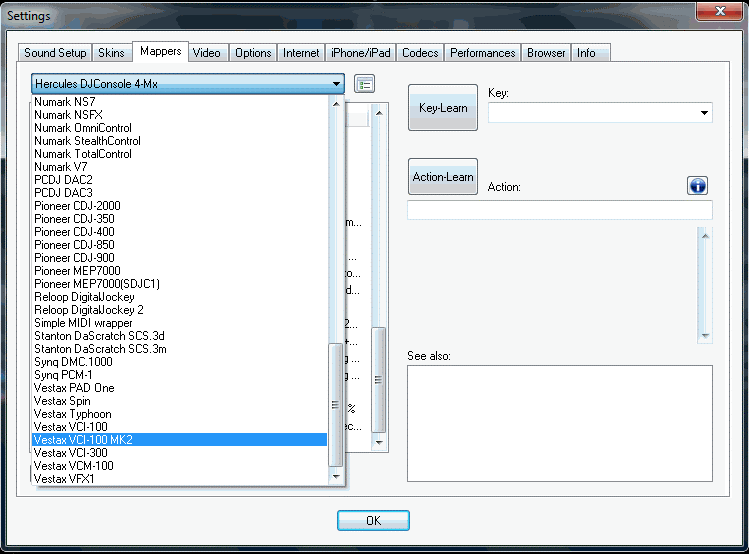Choose Pioneer CDJ-2000 in the device list
This screenshot has width=749, height=554.
point(77,206)
